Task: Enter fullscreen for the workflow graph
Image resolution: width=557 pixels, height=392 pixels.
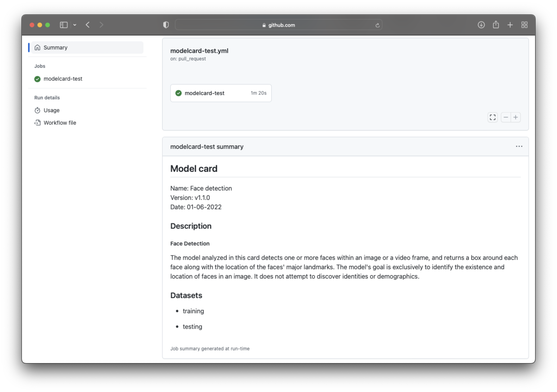Action: pos(492,117)
